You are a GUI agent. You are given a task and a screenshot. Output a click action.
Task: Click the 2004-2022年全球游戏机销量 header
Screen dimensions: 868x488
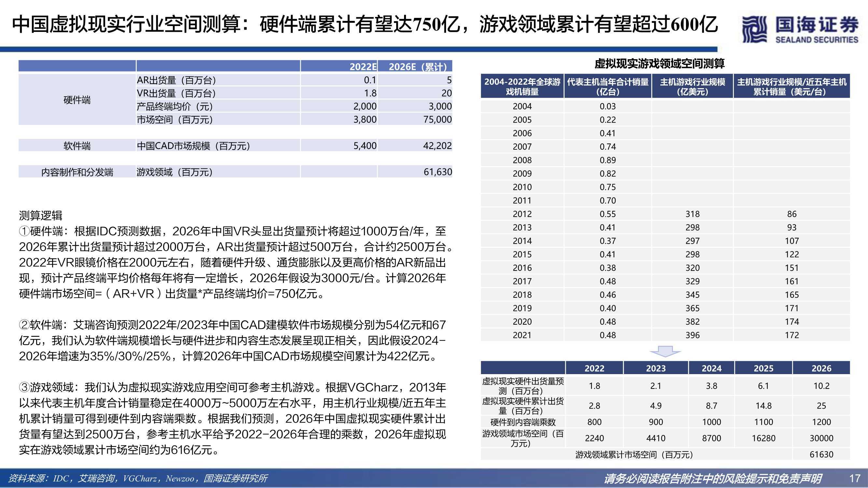[x=522, y=87]
